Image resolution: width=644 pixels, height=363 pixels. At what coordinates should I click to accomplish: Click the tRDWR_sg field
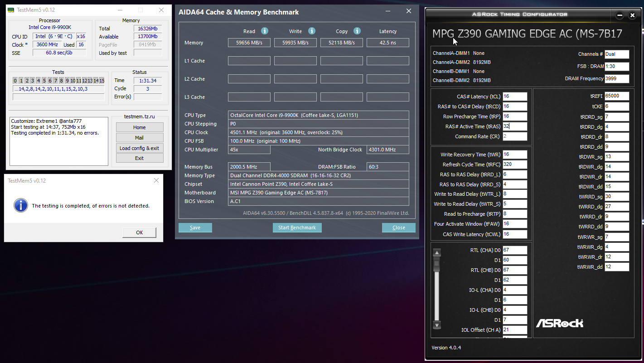[617, 157]
